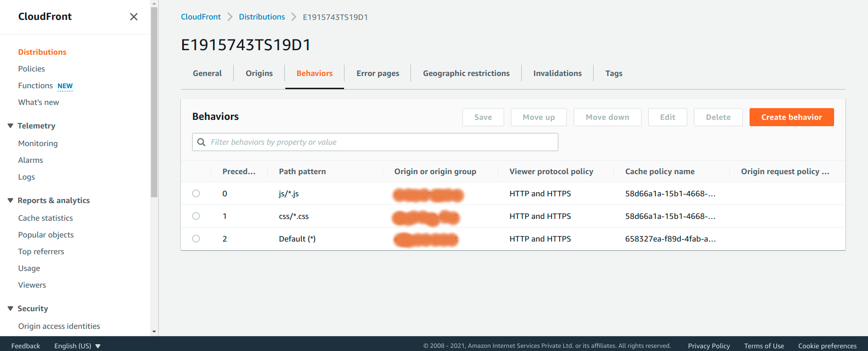
Task: Open Cookie preferences in footer
Action: click(x=827, y=346)
